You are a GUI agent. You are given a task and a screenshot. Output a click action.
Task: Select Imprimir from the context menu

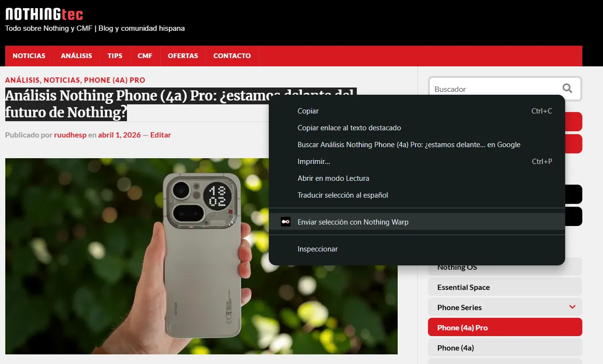(x=314, y=162)
